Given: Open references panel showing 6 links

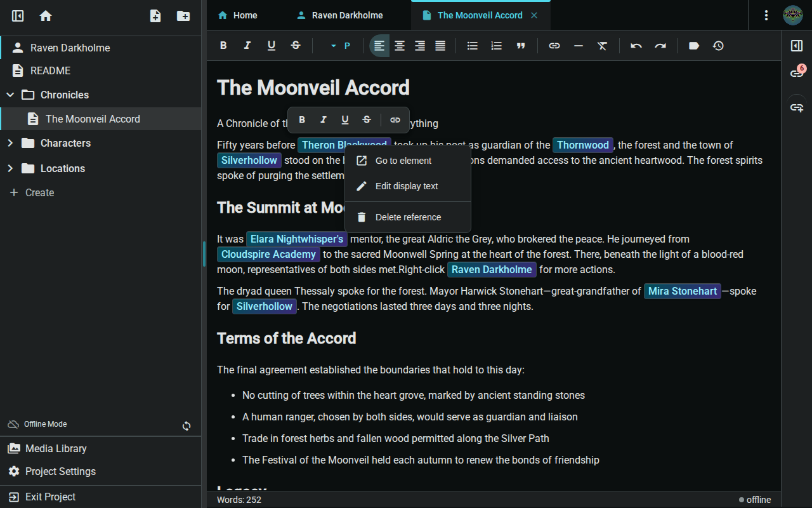Looking at the screenshot, I should tap(796, 72).
